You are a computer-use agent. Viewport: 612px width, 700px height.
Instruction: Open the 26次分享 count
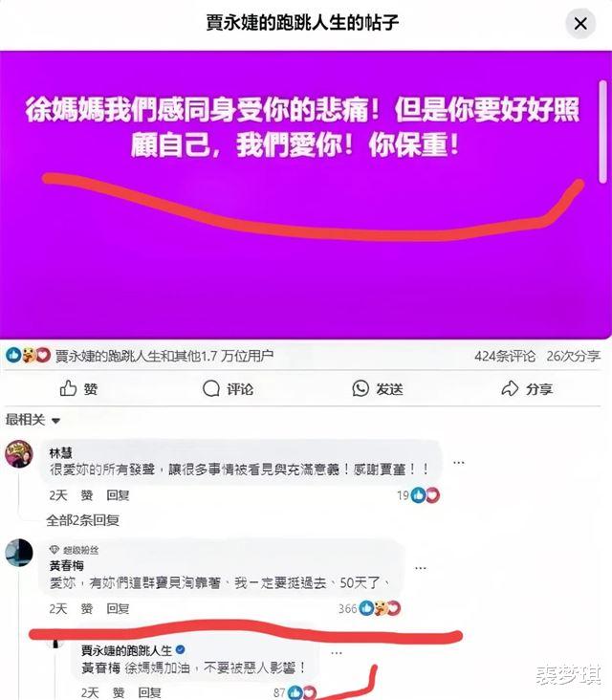573,356
